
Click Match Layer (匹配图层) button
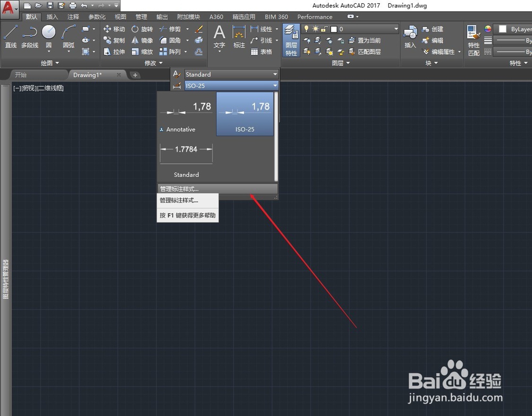coord(365,52)
